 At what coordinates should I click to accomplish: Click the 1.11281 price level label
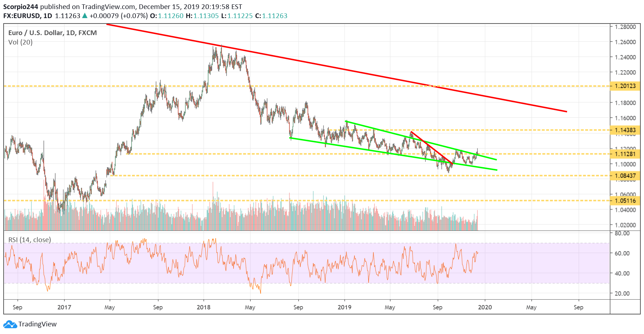click(x=625, y=154)
